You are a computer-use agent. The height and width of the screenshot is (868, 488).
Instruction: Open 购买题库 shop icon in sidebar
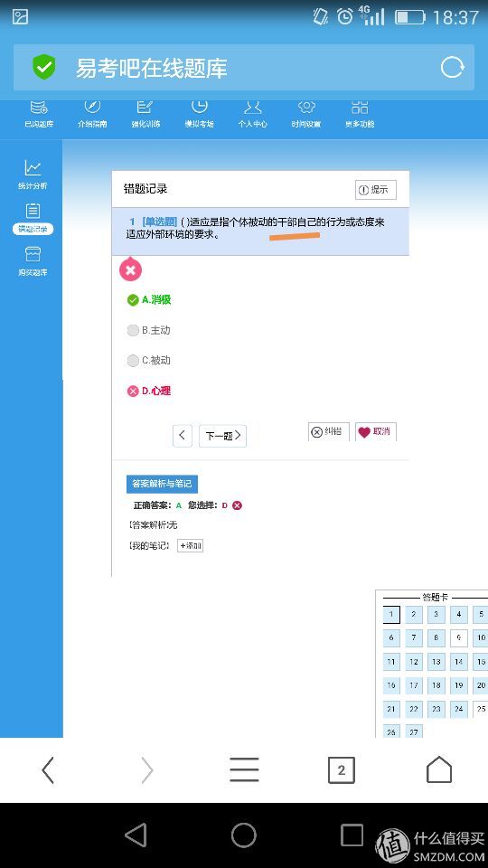(x=33, y=254)
